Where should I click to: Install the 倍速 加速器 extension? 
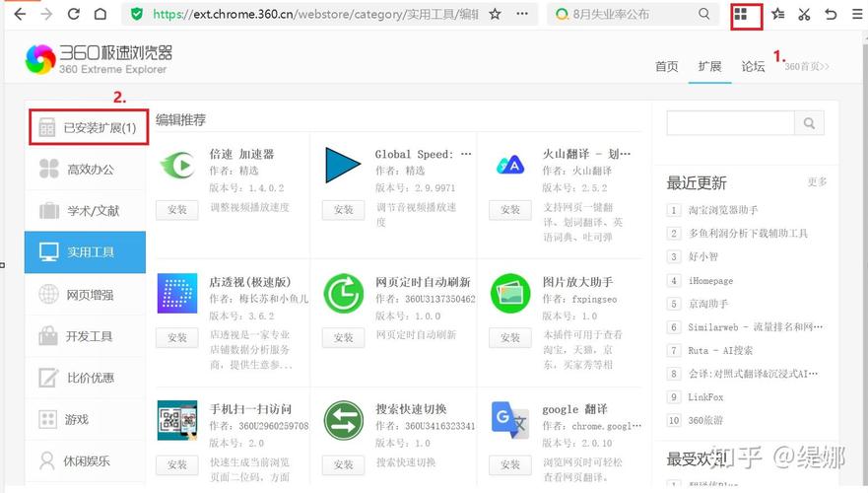point(177,210)
